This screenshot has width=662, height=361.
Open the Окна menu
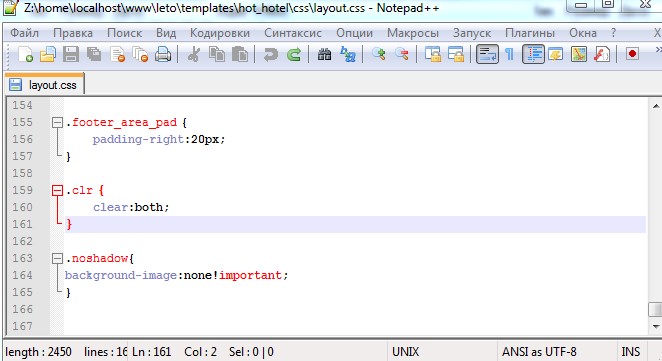583,33
